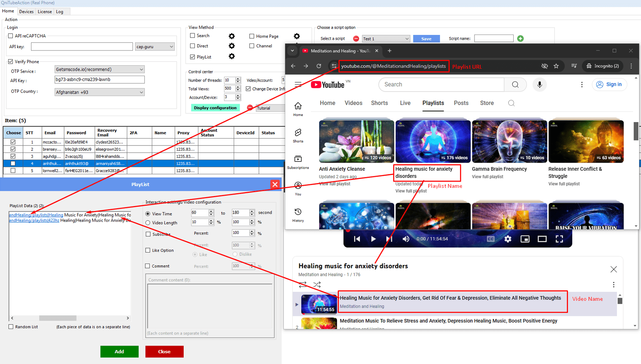
Task: Close the playlist panel with X
Action: [613, 269]
